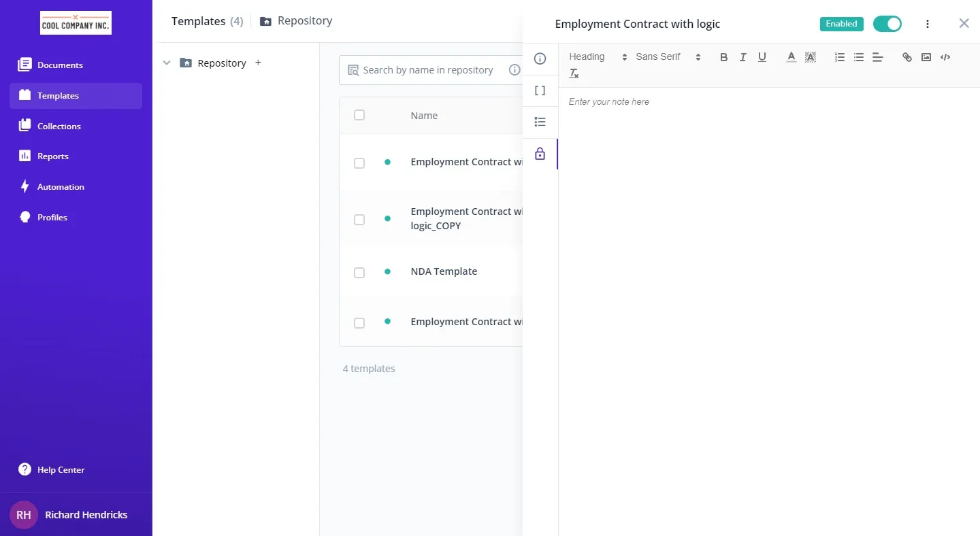Collapse the Repository tree chevron
The image size is (980, 536).
[x=167, y=63]
